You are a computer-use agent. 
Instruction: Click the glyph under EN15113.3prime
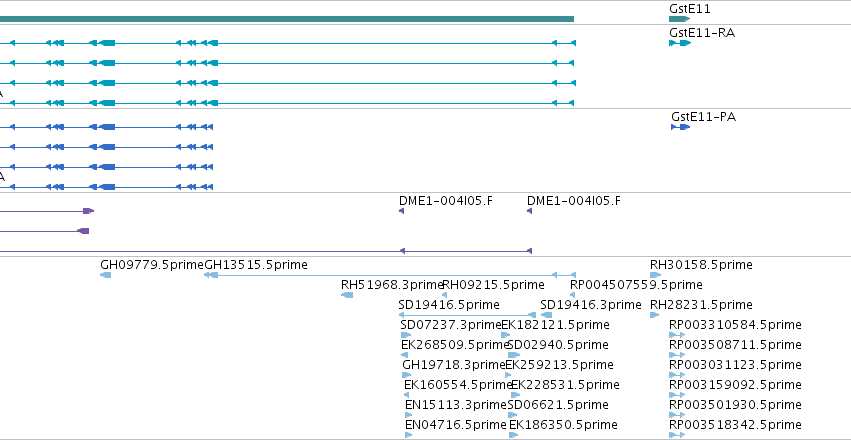point(409,416)
